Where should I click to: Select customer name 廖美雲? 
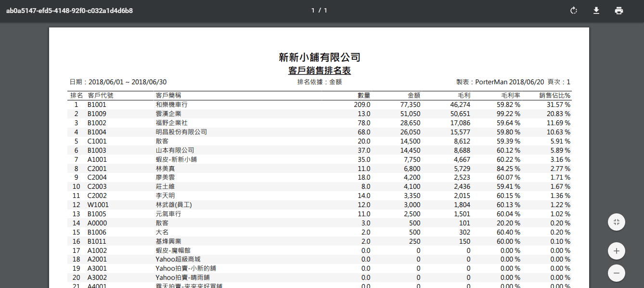tap(165, 177)
